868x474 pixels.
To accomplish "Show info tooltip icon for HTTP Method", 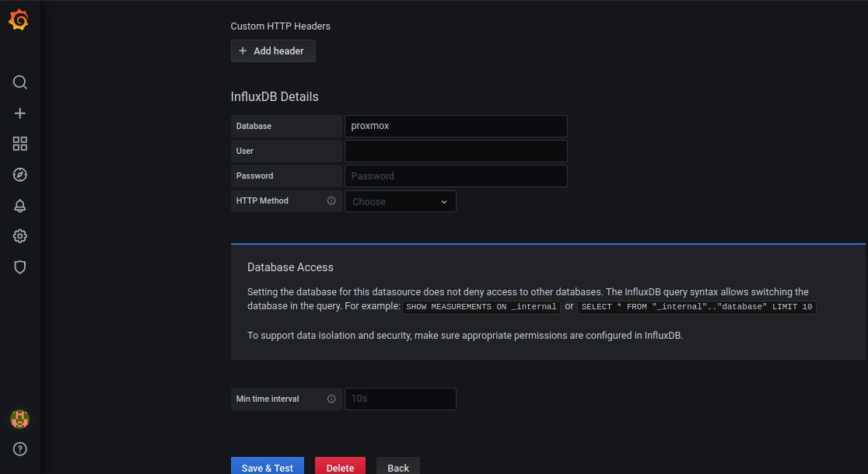I will [331, 200].
